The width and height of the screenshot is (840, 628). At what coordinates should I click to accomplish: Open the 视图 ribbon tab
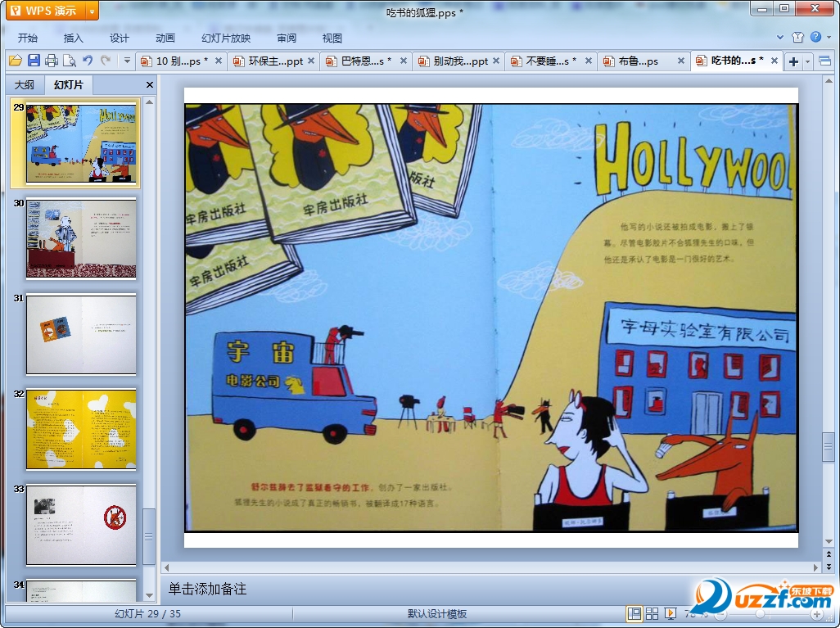(x=332, y=38)
